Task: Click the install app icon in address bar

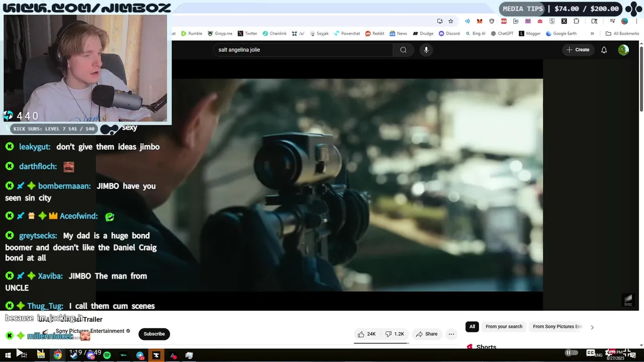Action: click(x=440, y=21)
